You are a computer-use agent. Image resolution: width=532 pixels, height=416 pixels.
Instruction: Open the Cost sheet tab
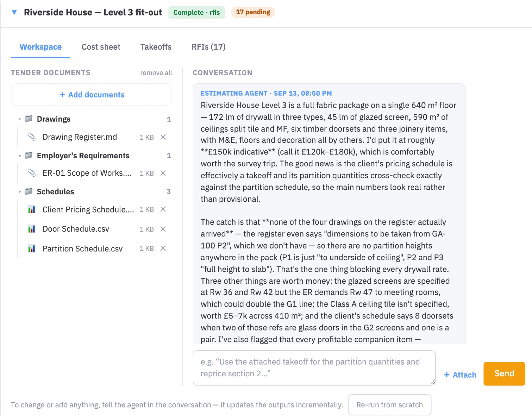coord(101,47)
